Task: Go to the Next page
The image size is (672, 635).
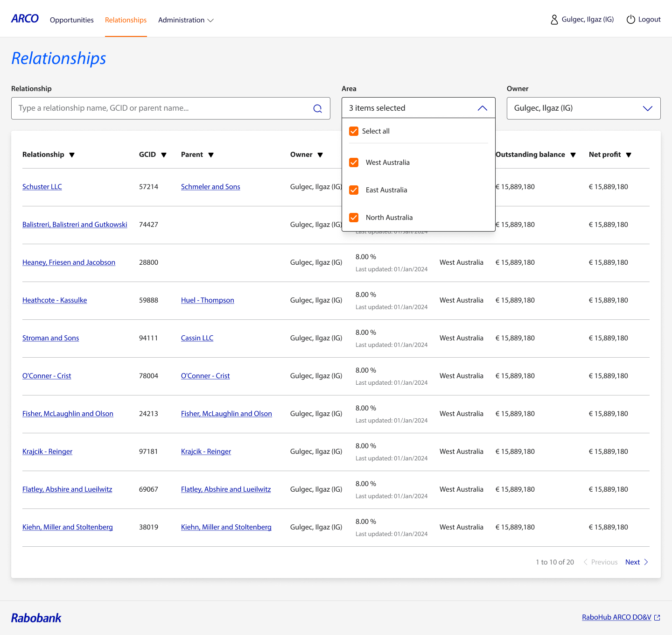Action: click(637, 562)
